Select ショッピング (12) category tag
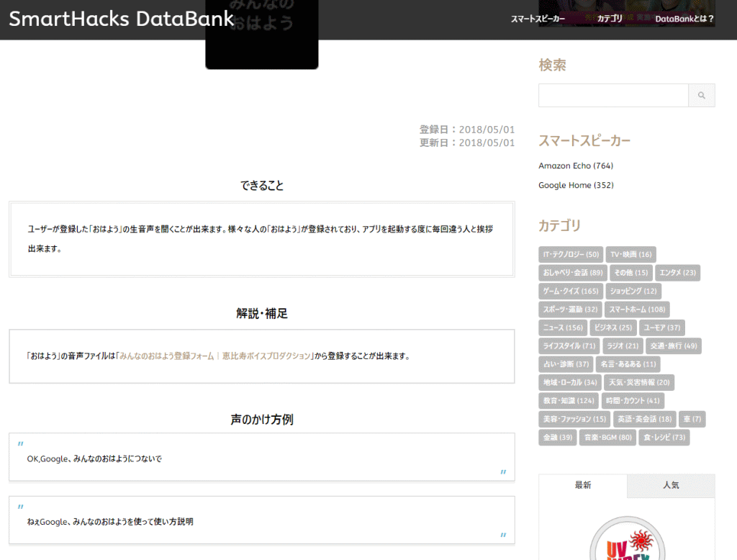737x560 pixels. click(633, 291)
